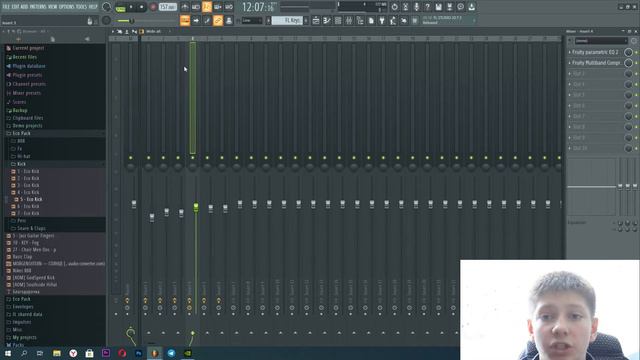
Task: Toggle Fruity Multiband Compressor enable LED
Action: (x=636, y=63)
